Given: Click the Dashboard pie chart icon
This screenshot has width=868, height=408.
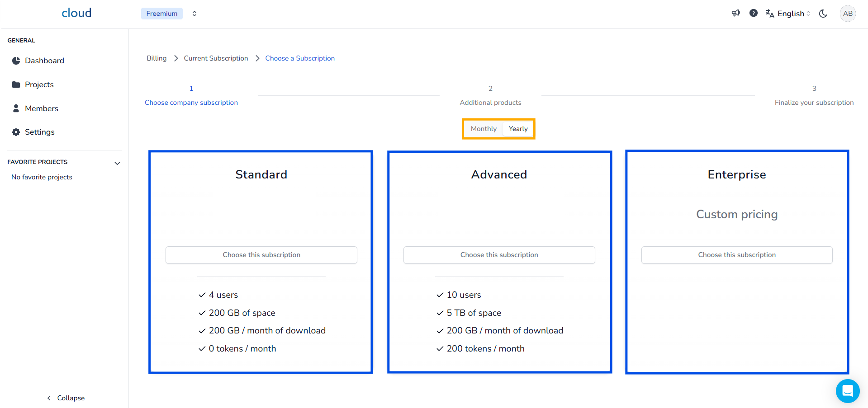Looking at the screenshot, I should (x=16, y=61).
